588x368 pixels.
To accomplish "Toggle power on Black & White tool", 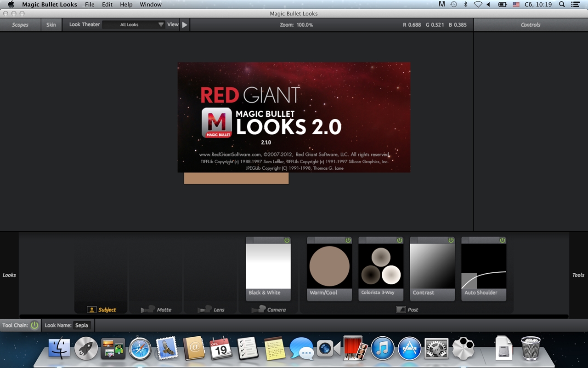I will tap(287, 240).
